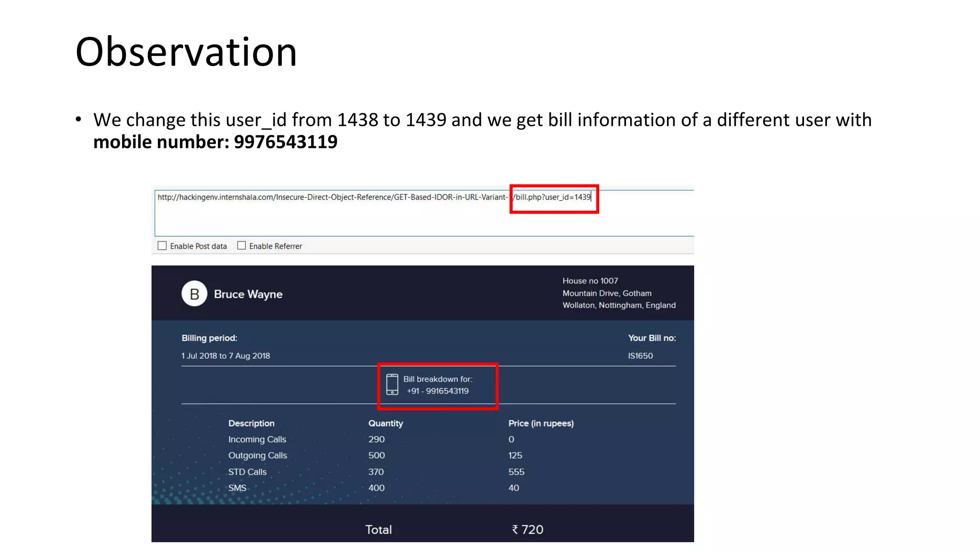The width and height of the screenshot is (980, 551).
Task: Enable the Referrer checkbox
Action: click(x=242, y=246)
